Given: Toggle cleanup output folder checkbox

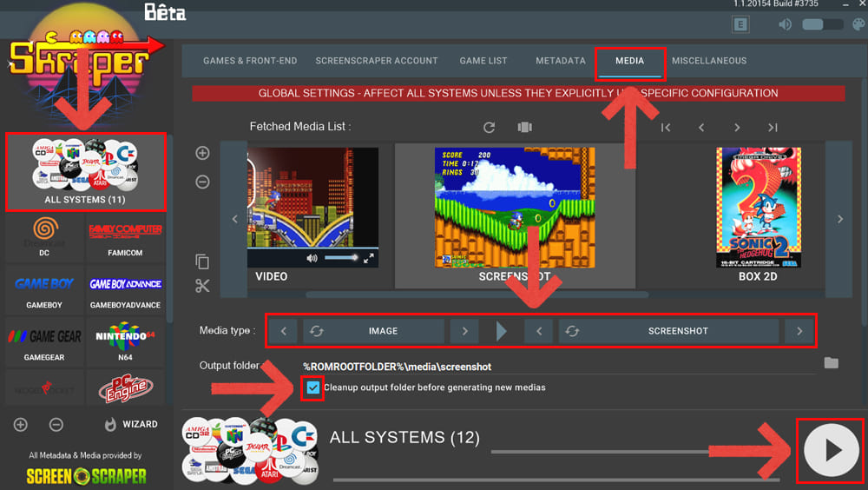Looking at the screenshot, I should 312,387.
